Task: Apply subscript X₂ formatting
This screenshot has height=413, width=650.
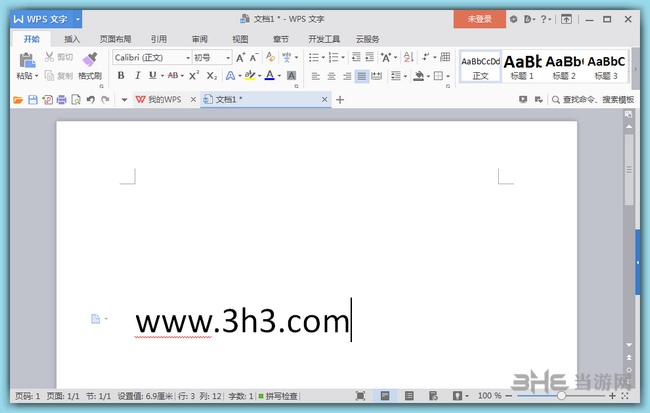Action: [211, 75]
